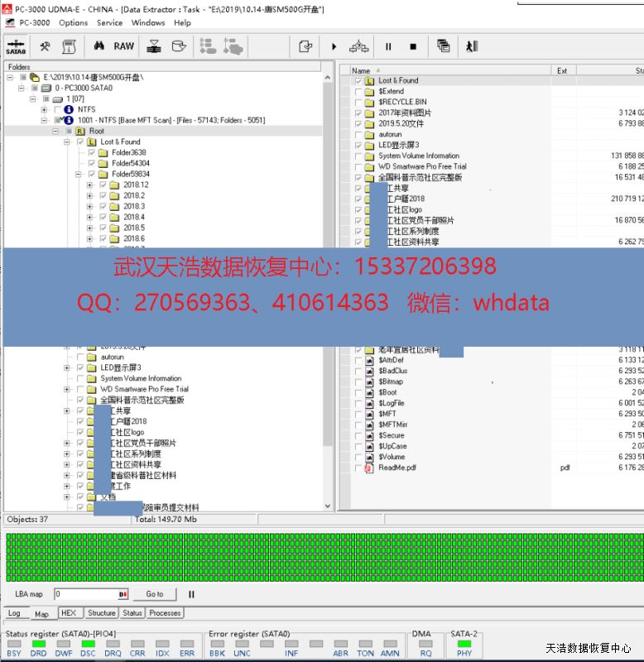Click the pause icon in main toolbar
This screenshot has height=662, width=644.
coord(387,46)
